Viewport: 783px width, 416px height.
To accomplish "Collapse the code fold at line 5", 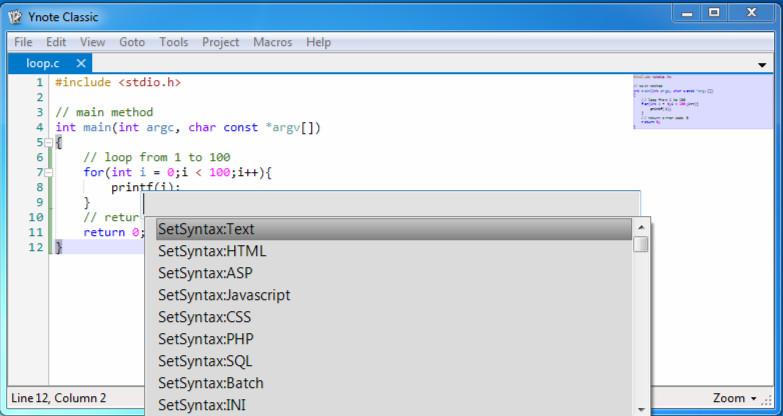I will pyautogui.click(x=48, y=143).
